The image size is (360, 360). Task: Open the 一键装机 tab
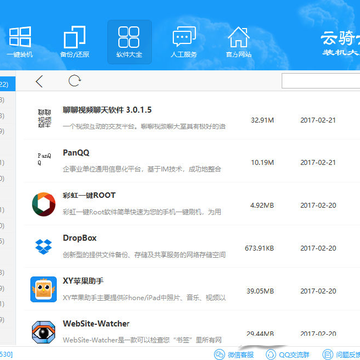(x=20, y=42)
